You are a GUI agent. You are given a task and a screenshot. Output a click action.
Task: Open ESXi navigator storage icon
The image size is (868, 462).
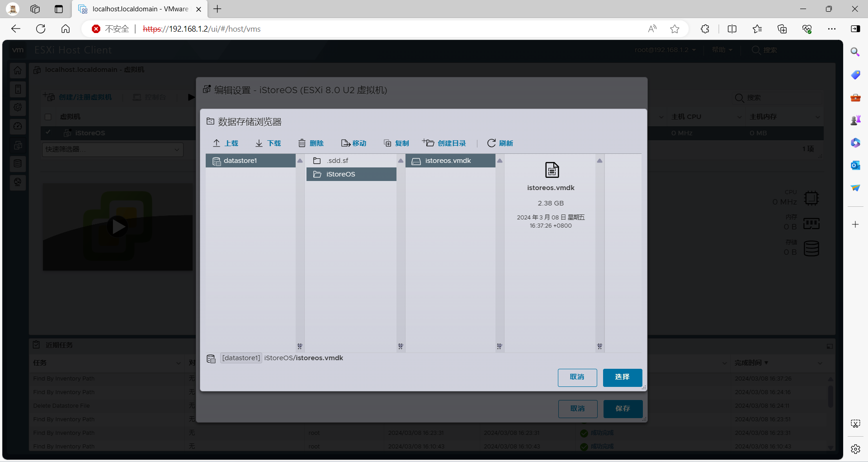pos(18,163)
